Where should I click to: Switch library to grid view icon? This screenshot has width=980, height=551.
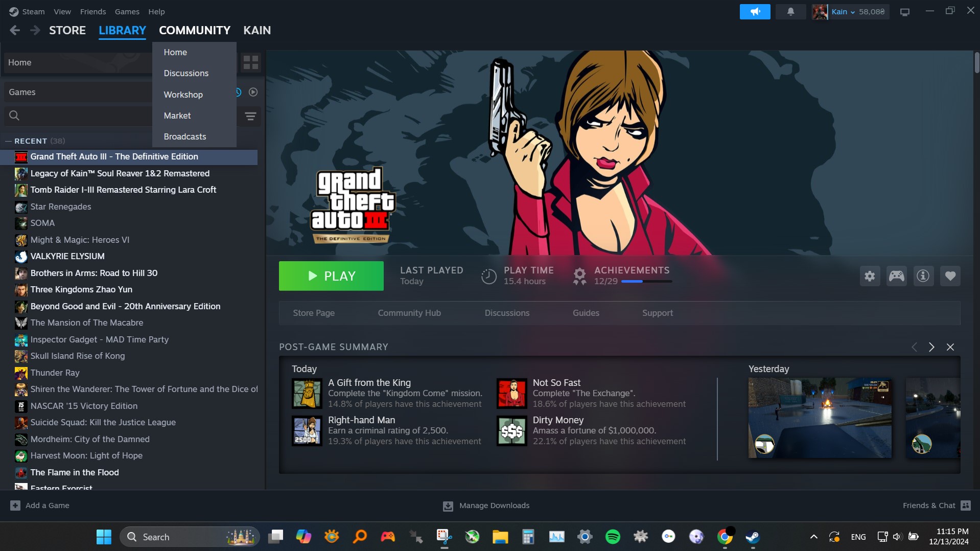tap(251, 62)
